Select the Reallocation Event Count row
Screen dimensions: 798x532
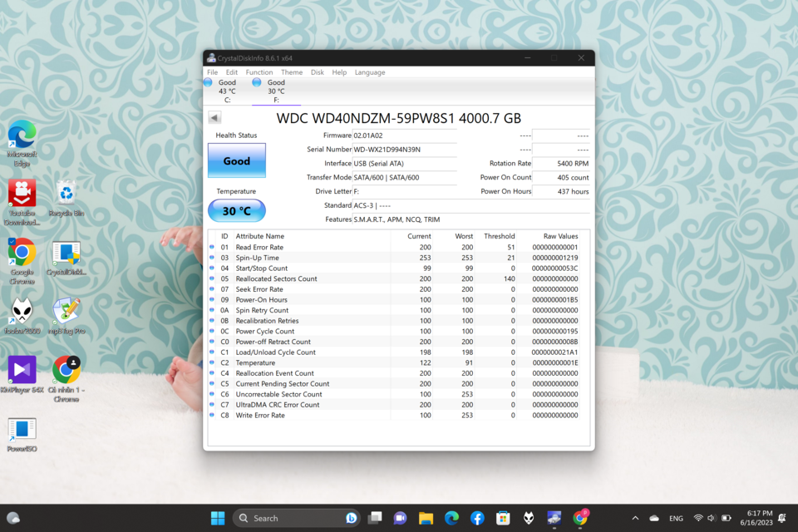[x=395, y=373]
